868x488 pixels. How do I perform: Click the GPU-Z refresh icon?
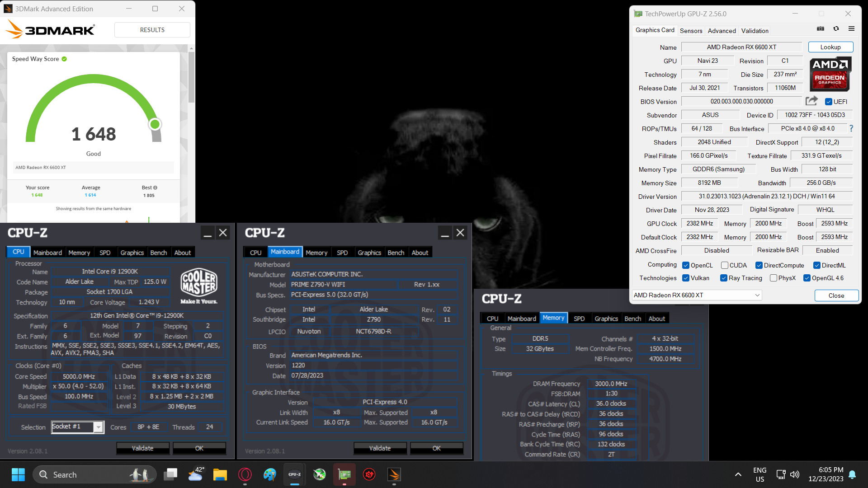pyautogui.click(x=836, y=29)
